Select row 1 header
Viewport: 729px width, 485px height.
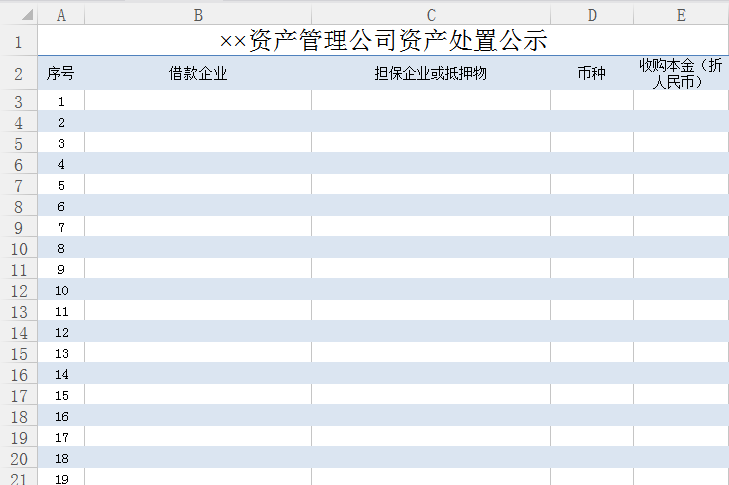18,41
